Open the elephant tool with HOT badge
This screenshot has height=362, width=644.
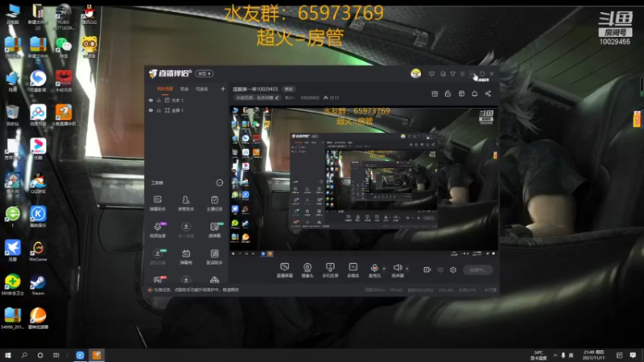[x=158, y=280]
